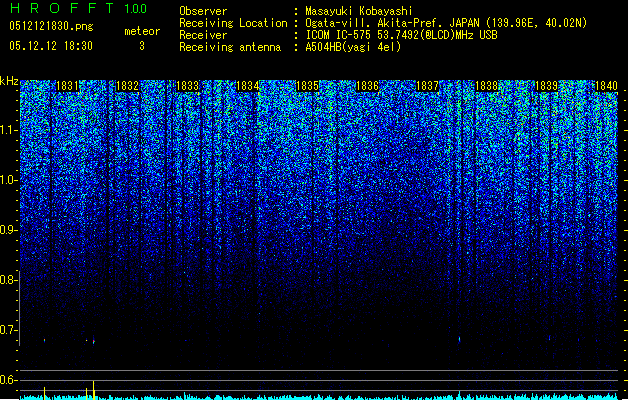Select the Ogata-vill. Akita-Pref. JAPAN location text

click(446, 23)
